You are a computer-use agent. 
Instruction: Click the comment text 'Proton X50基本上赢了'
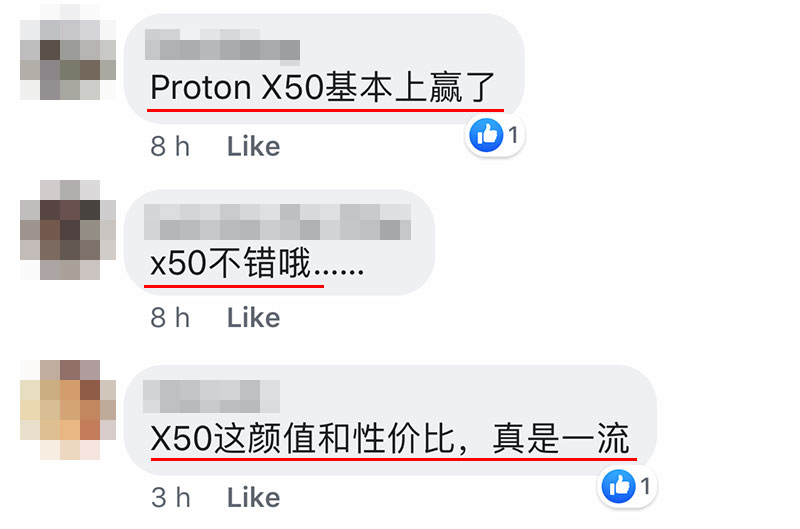(322, 87)
